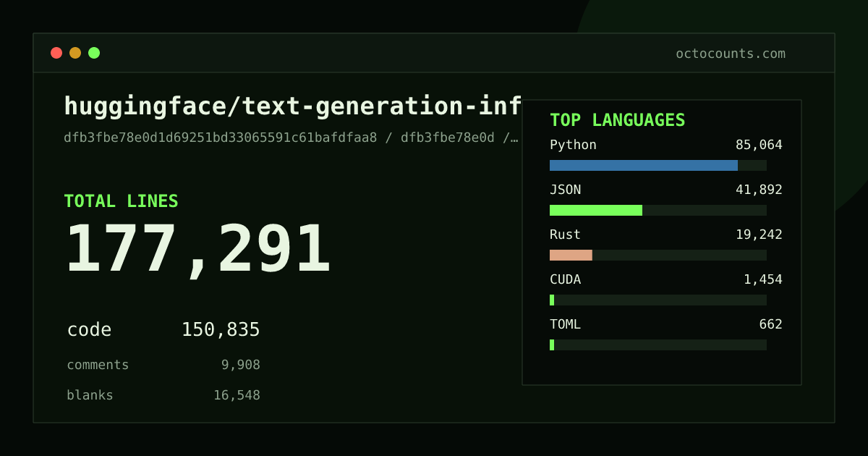Click the Python language label
This screenshot has height=456, width=868.
pos(573,145)
